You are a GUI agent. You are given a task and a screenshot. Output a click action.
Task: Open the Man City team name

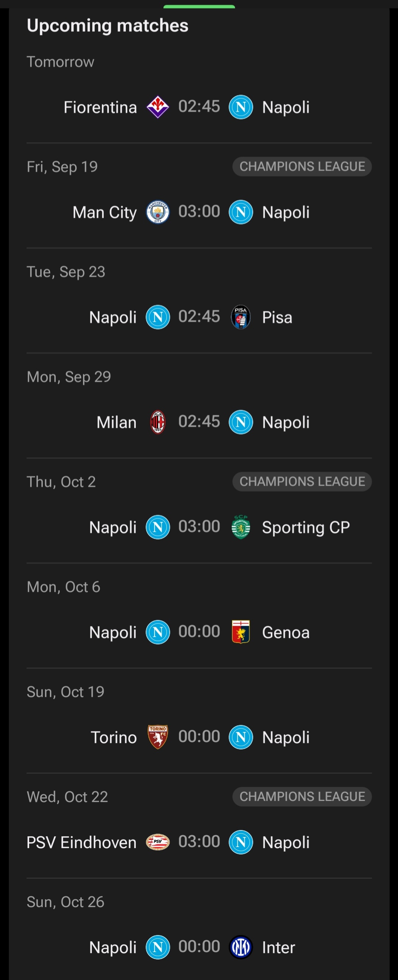[105, 212]
